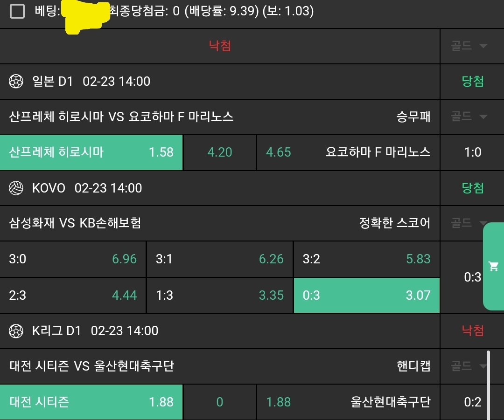Select 대전 시티즌 handicap 1.88

click(91, 402)
